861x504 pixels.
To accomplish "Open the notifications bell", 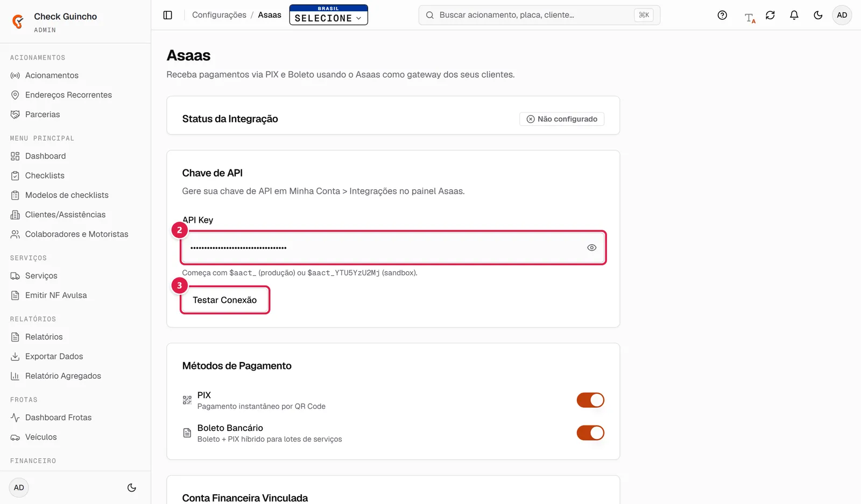I will click(x=794, y=15).
